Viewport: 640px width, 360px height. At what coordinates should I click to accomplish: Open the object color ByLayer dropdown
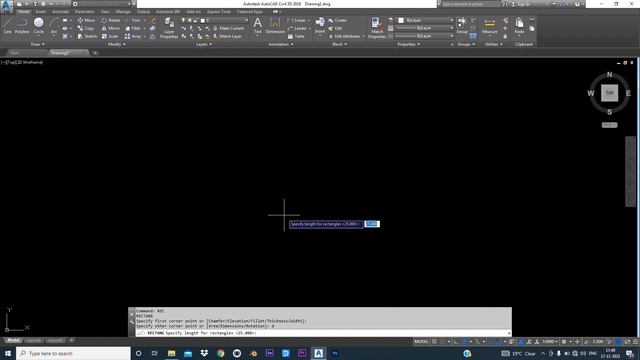pos(425,20)
